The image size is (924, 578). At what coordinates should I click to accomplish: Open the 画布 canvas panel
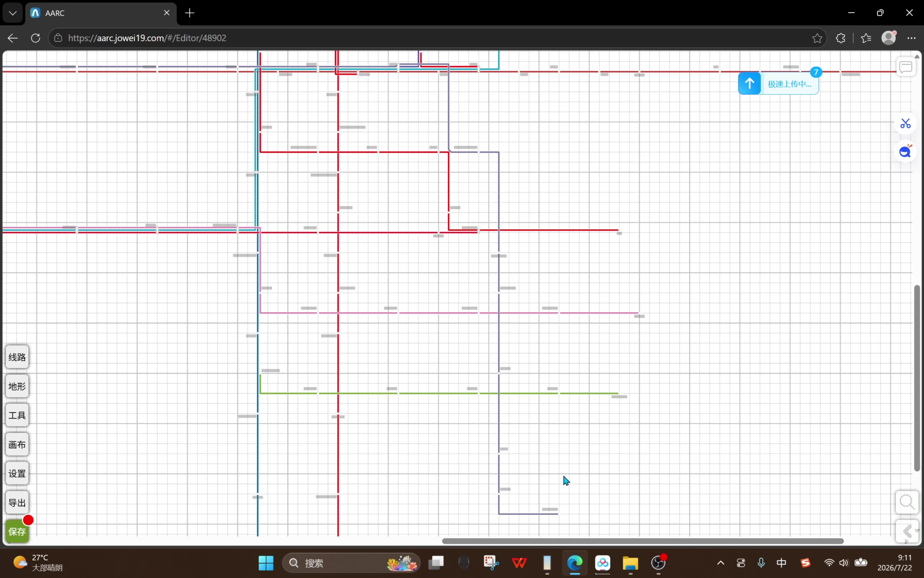(x=17, y=444)
